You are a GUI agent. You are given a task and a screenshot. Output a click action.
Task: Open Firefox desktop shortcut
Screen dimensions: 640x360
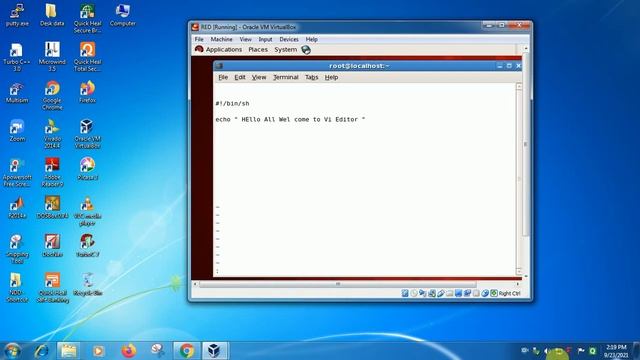tap(87, 92)
